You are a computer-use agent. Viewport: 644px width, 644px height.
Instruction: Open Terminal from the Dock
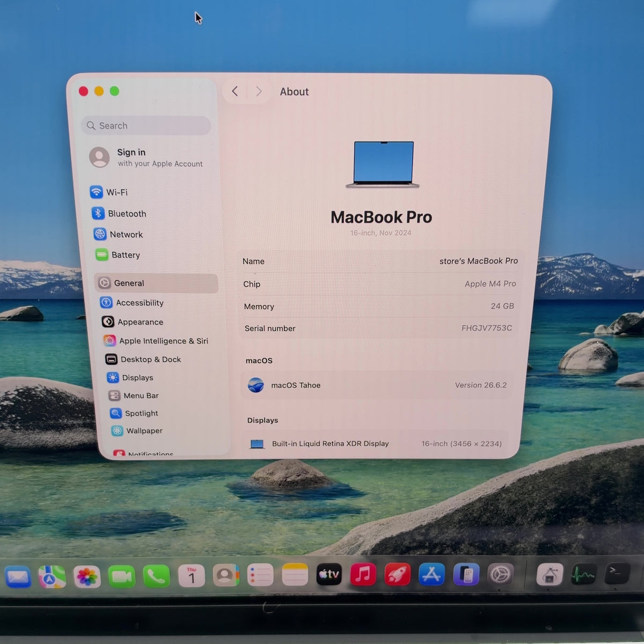[x=617, y=574]
